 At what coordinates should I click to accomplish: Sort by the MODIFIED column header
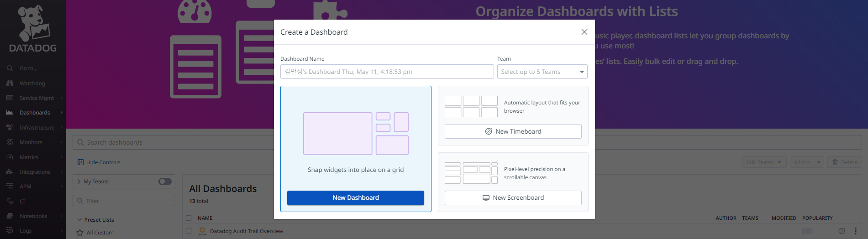[784, 218]
